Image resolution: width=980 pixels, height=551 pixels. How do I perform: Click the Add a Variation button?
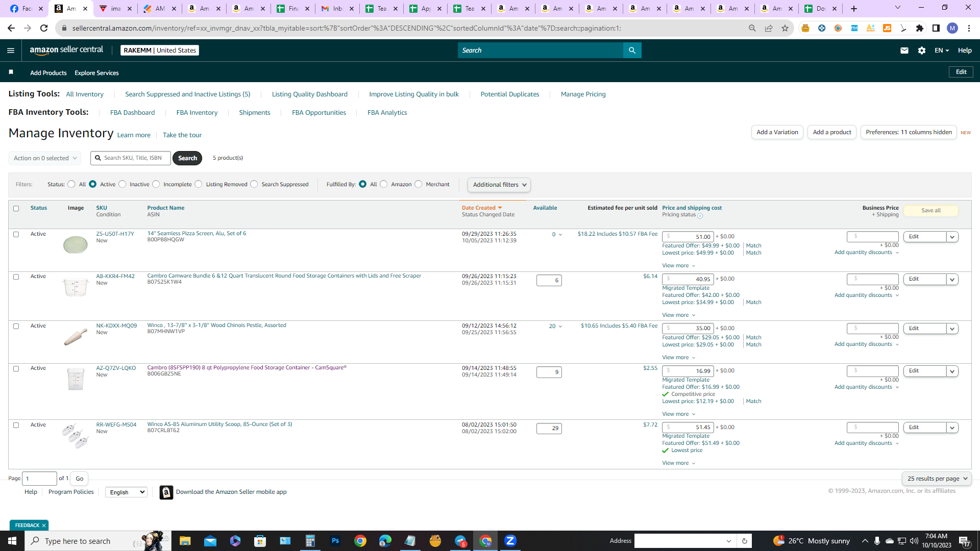point(777,132)
